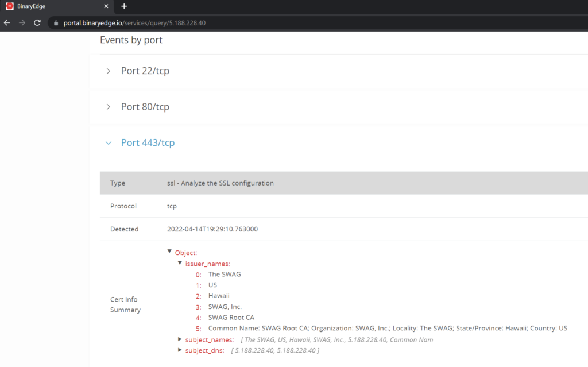The width and height of the screenshot is (588, 367).
Task: Open the Port 22/tcp section title
Action: click(145, 71)
